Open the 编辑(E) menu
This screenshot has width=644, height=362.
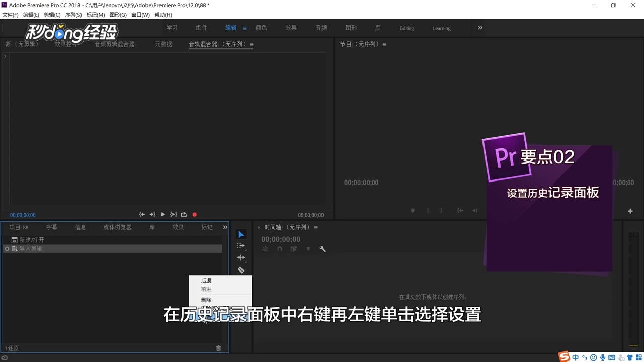click(31, 15)
